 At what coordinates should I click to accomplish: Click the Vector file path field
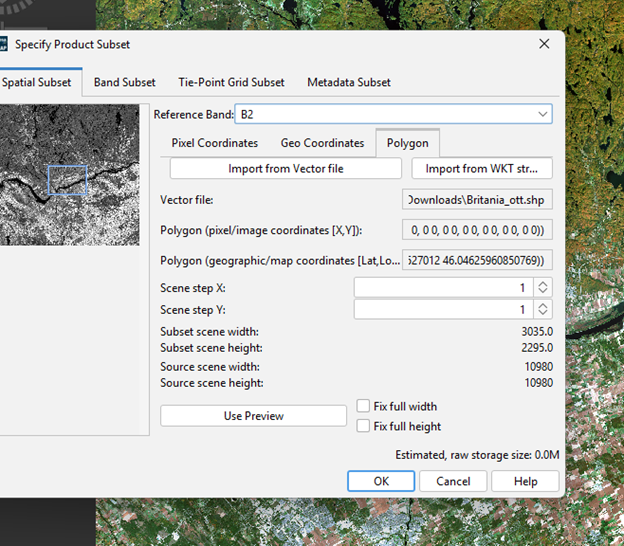point(477,200)
